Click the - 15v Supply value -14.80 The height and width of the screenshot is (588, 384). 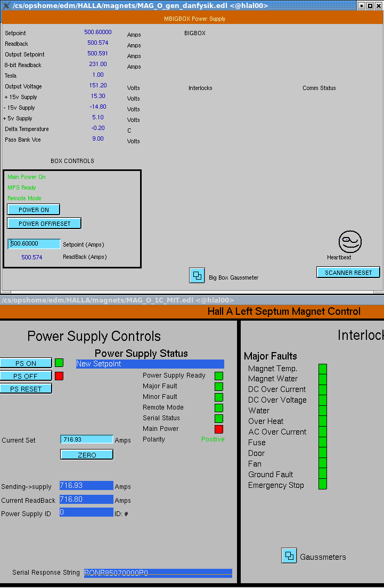click(98, 107)
